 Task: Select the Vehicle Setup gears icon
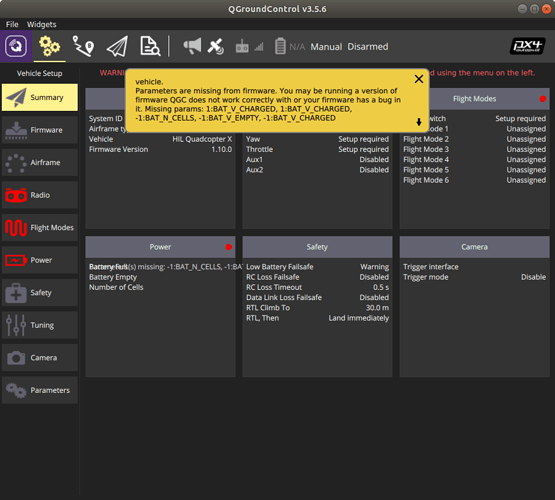(49, 46)
